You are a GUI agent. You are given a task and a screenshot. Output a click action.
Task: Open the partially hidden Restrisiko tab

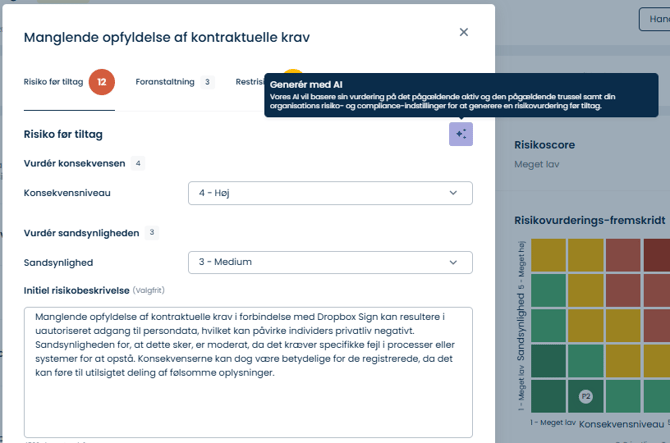(x=250, y=82)
